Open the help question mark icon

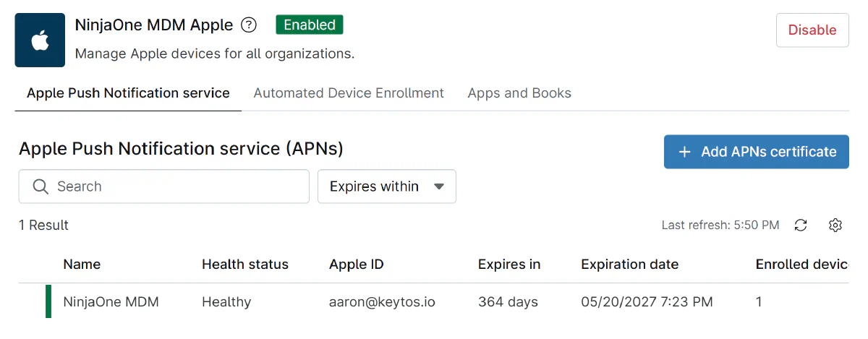[x=249, y=25]
